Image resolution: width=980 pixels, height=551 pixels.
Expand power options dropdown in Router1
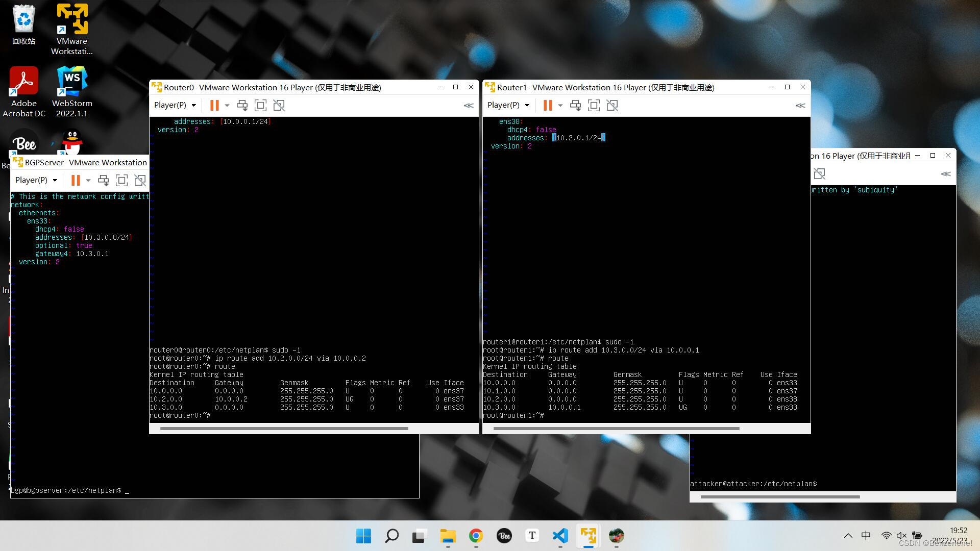click(x=560, y=106)
